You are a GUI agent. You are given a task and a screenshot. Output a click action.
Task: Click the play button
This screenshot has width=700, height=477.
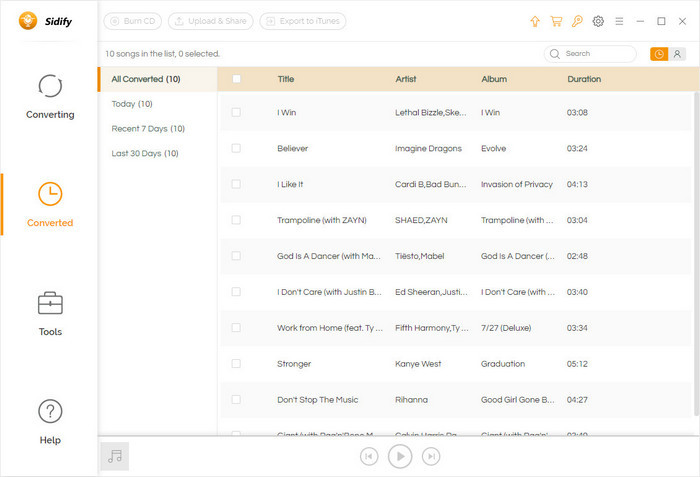400,456
